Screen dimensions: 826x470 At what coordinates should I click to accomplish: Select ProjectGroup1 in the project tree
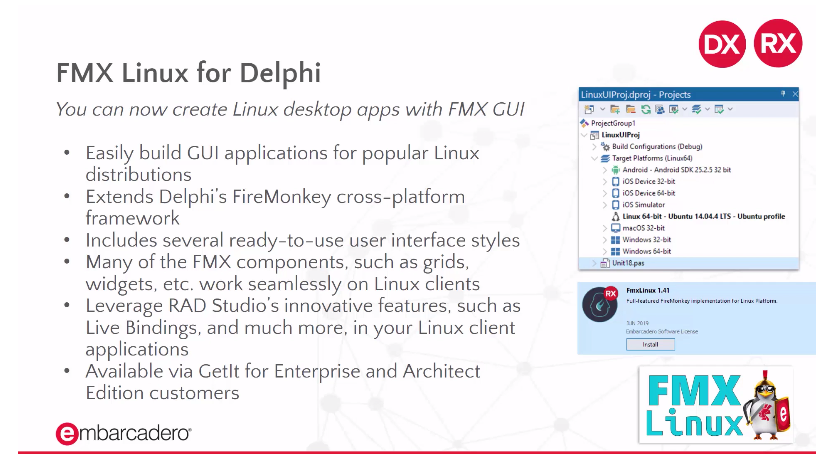[613, 123]
